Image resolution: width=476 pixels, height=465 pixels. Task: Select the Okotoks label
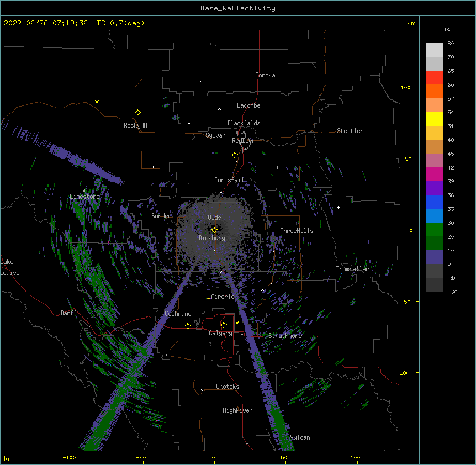pos(228,387)
